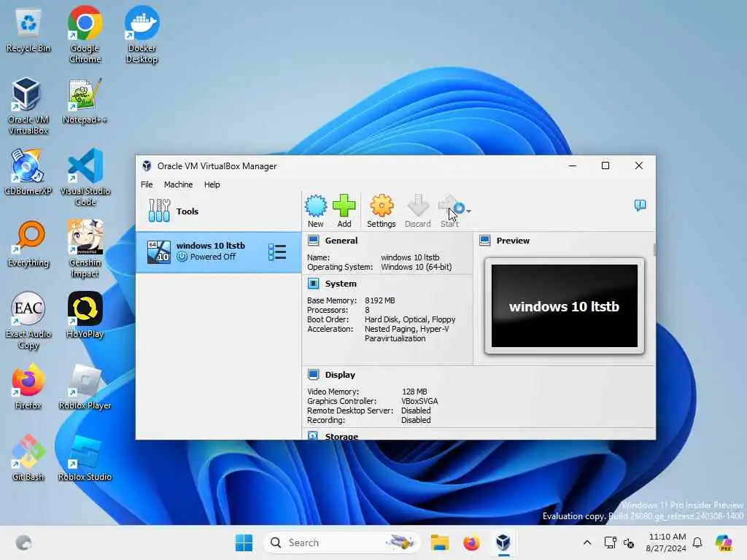Click the 8192 MB base memory value
The image size is (747, 560).
[x=379, y=300]
